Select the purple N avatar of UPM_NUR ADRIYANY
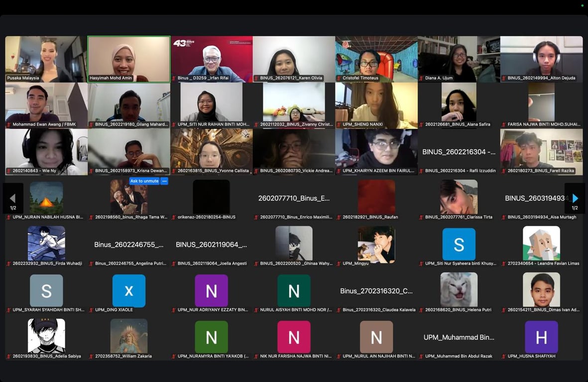 [211, 290]
